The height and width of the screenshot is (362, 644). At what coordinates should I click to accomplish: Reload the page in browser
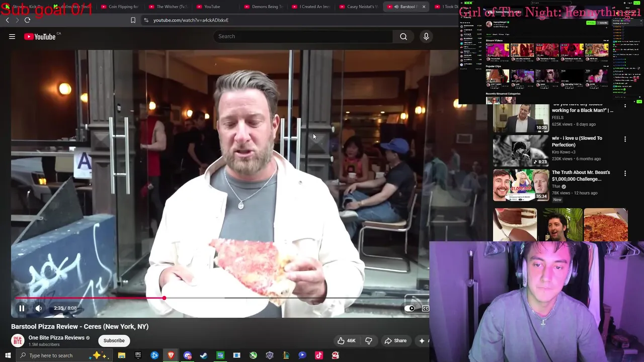[x=27, y=20]
